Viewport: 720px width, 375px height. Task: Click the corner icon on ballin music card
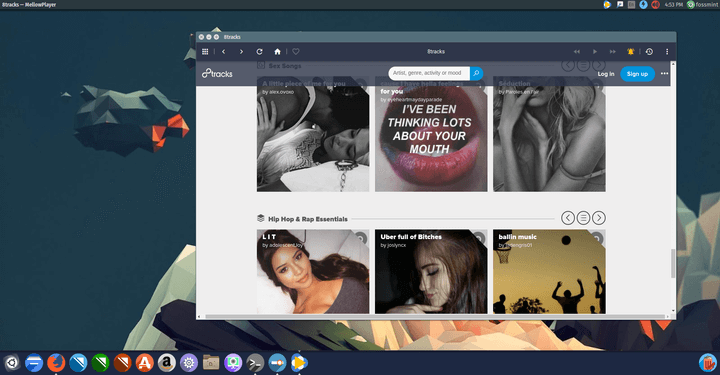click(597, 238)
